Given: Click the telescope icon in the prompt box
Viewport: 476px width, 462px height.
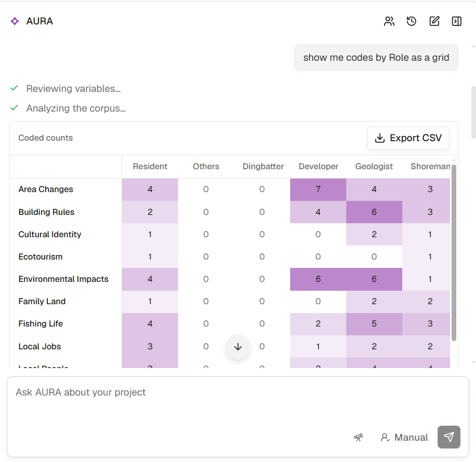Looking at the screenshot, I should [x=359, y=437].
